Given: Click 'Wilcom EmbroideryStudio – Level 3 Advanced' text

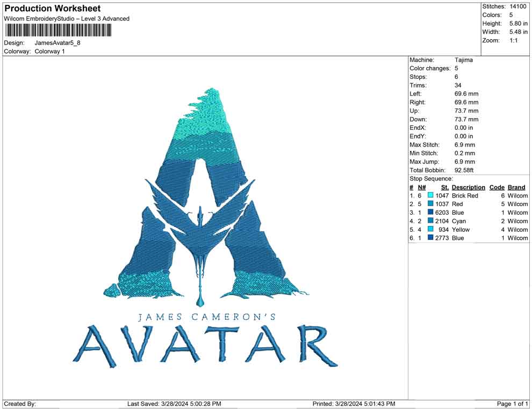Looking at the screenshot, I should 67,19.
